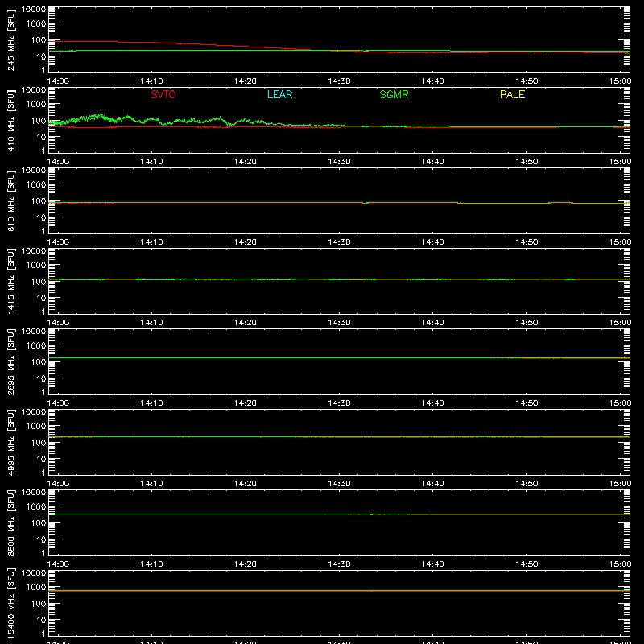Select the 2695 MHz [SFU] axis title
Image resolution: width=644 pixels, height=644 pixels.
pos(10,361)
